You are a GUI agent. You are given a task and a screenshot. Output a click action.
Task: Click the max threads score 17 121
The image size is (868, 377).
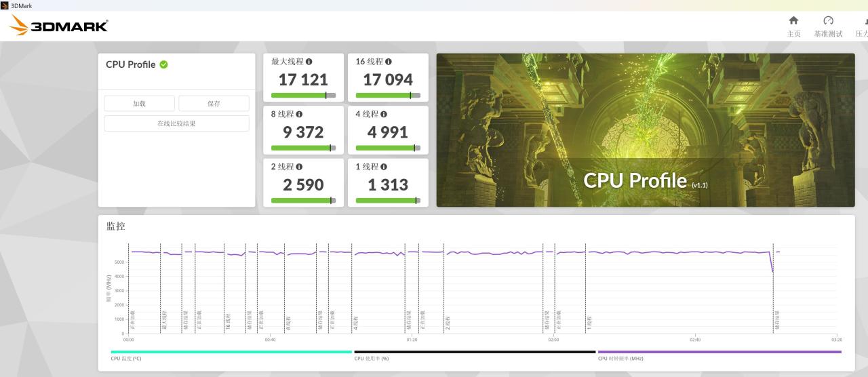point(303,79)
